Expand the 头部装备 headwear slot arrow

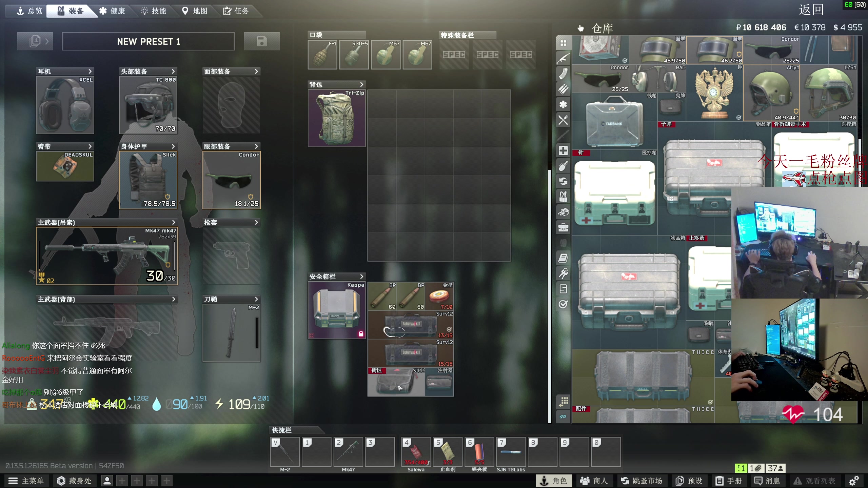[173, 71]
